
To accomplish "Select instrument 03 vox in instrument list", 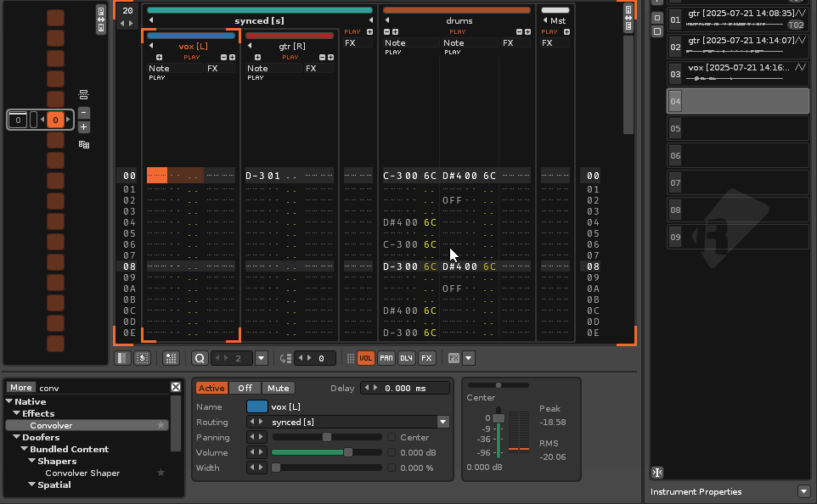I will point(738,74).
